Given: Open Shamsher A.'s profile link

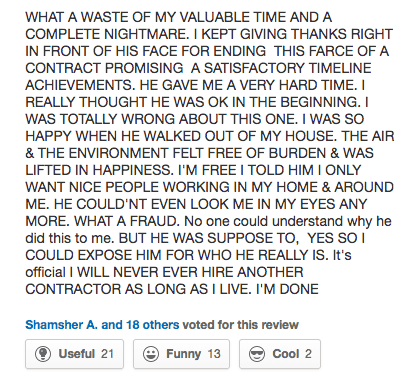Looking at the screenshot, I should (x=61, y=325).
